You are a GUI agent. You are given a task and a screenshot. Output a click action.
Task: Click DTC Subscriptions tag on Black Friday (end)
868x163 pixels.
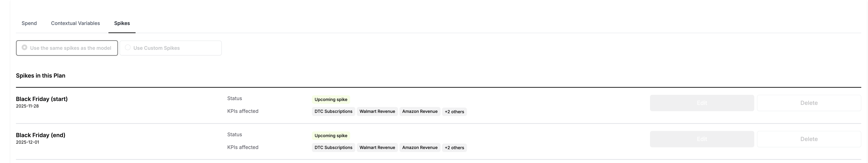pos(333,148)
